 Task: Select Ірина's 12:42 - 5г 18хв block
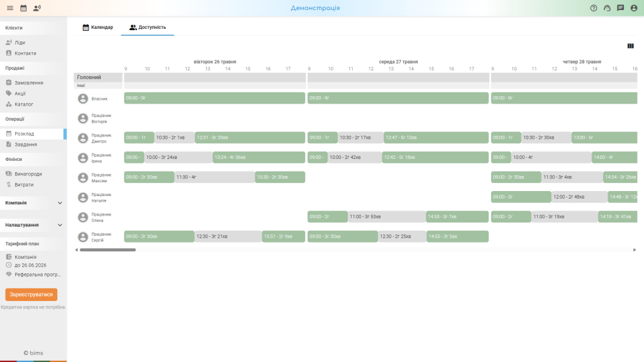click(x=435, y=157)
